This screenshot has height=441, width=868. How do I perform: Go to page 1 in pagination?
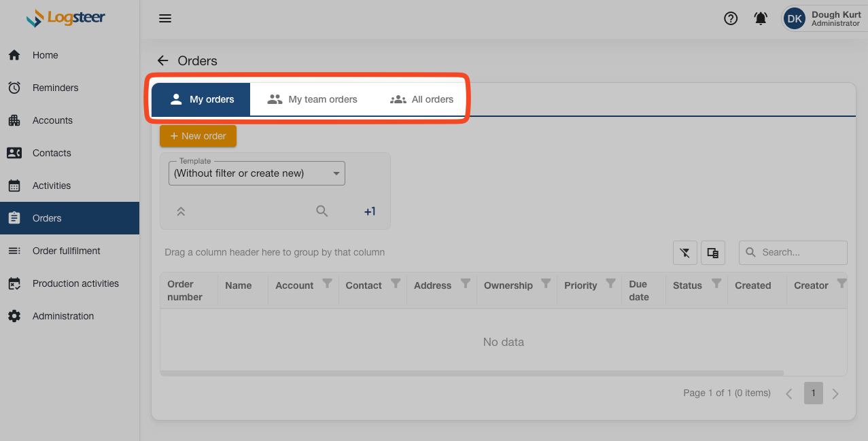pyautogui.click(x=813, y=393)
